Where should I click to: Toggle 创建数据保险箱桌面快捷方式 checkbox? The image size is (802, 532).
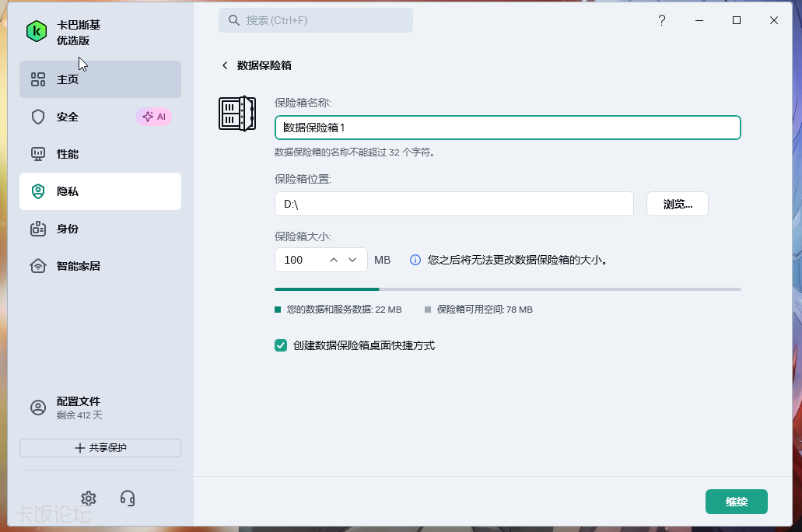coord(281,346)
